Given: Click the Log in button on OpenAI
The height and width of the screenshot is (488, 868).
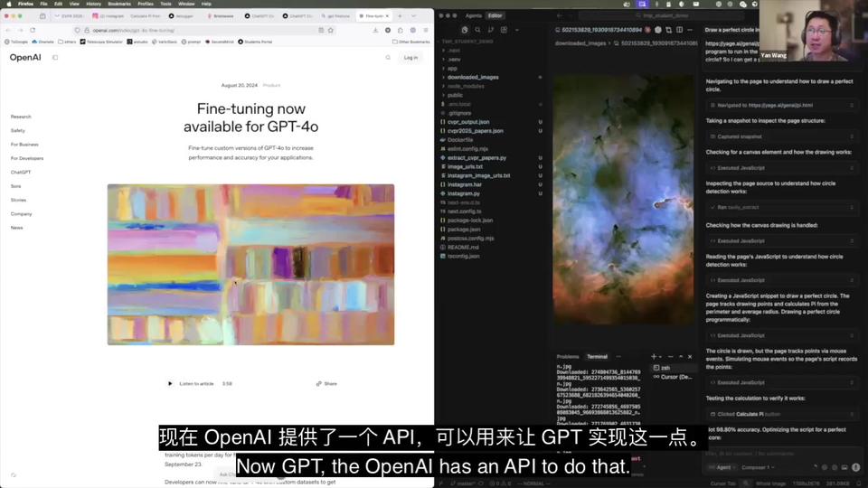Looking at the screenshot, I should coord(410,58).
